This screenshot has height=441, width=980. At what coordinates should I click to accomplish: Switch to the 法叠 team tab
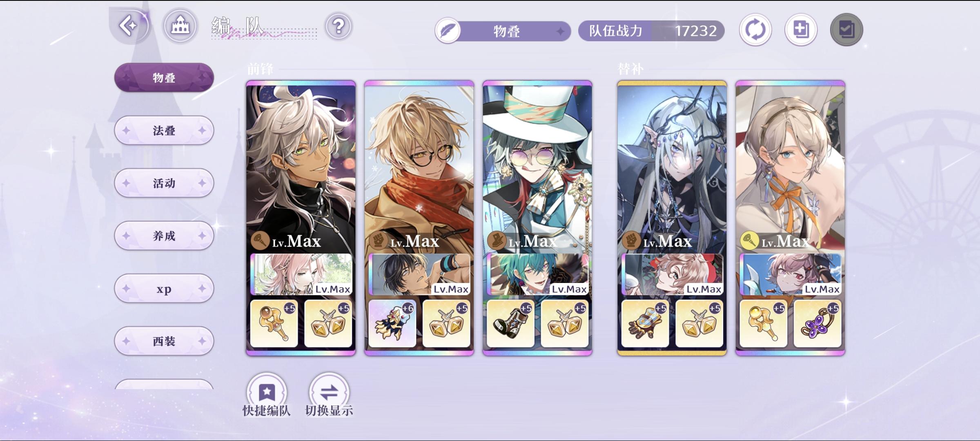click(164, 130)
